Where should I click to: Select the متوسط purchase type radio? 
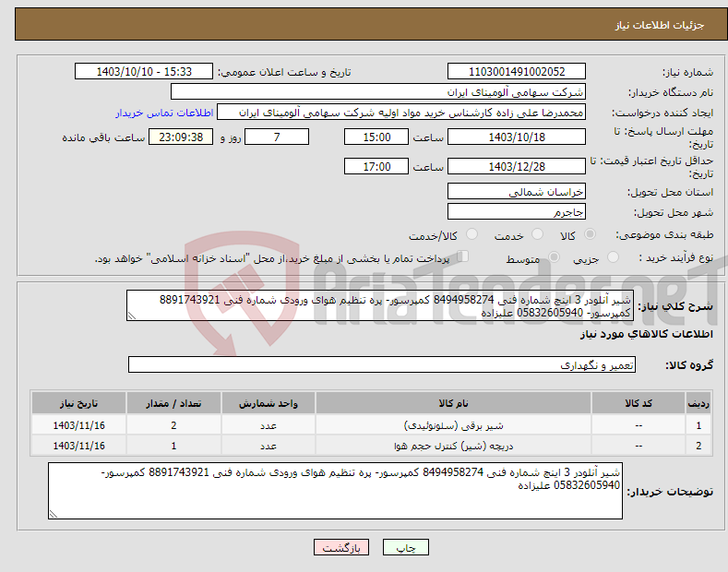(x=554, y=257)
